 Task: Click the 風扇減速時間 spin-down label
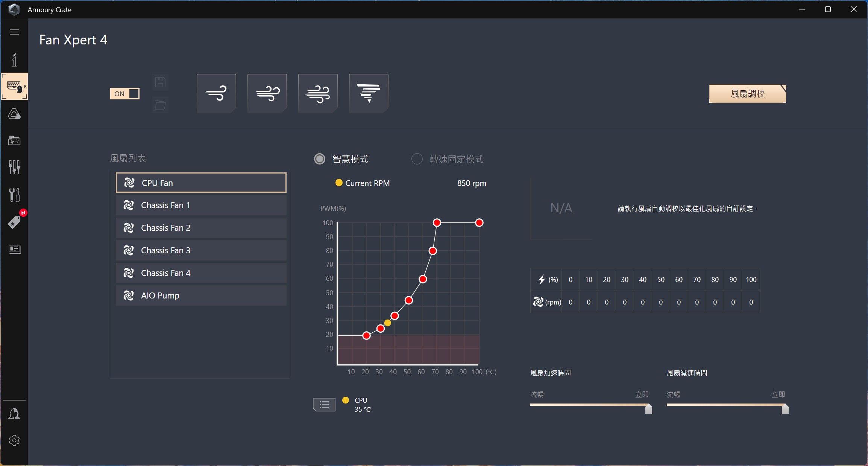coord(687,373)
